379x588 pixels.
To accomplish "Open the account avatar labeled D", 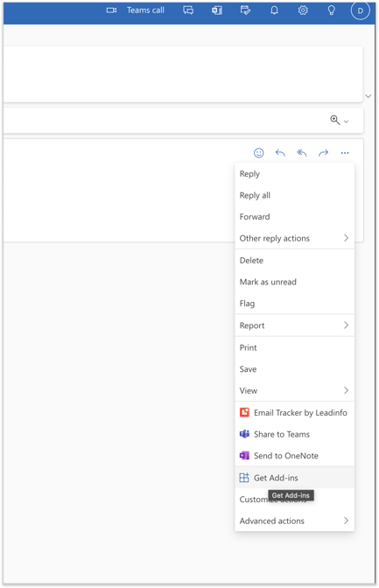I will [x=360, y=10].
